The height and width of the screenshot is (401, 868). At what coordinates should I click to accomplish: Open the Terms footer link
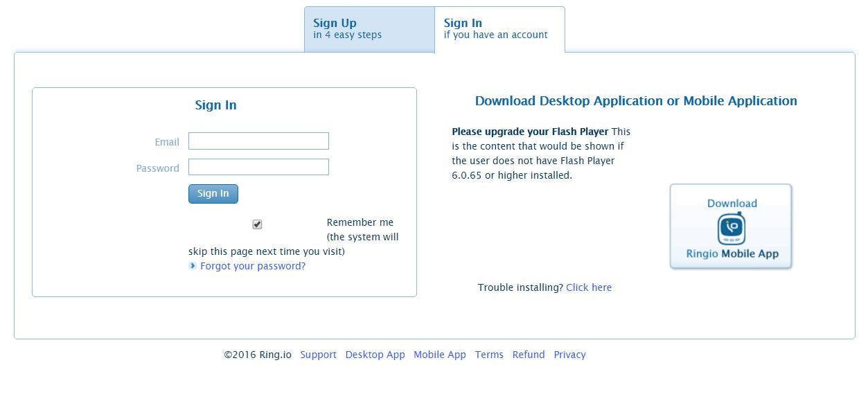tap(489, 355)
